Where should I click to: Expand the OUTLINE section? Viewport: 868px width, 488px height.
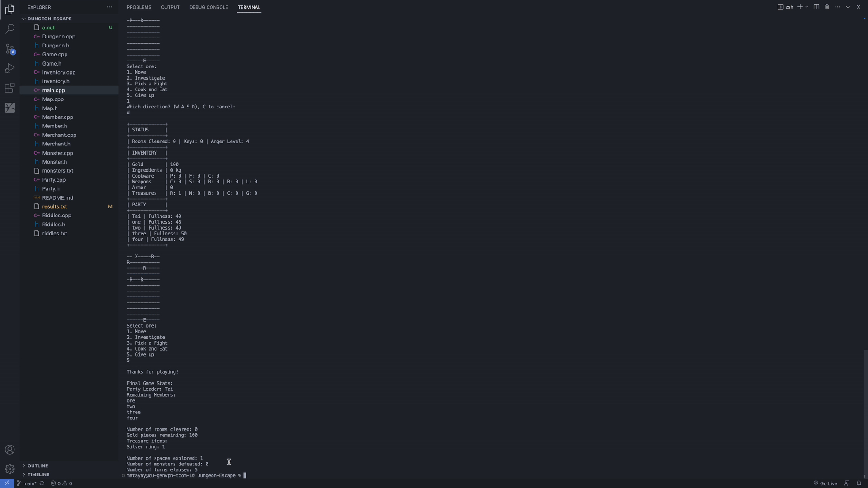point(38,465)
